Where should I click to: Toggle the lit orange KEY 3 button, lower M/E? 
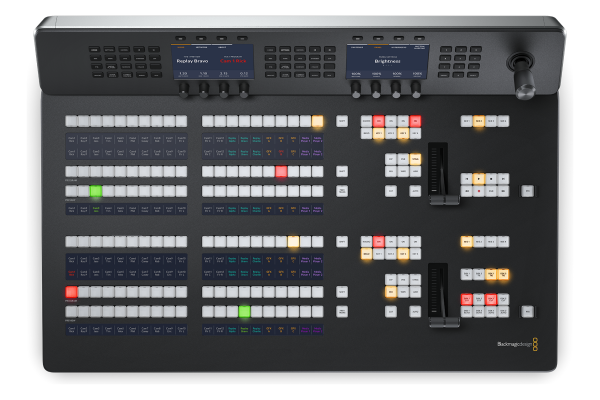403,254
